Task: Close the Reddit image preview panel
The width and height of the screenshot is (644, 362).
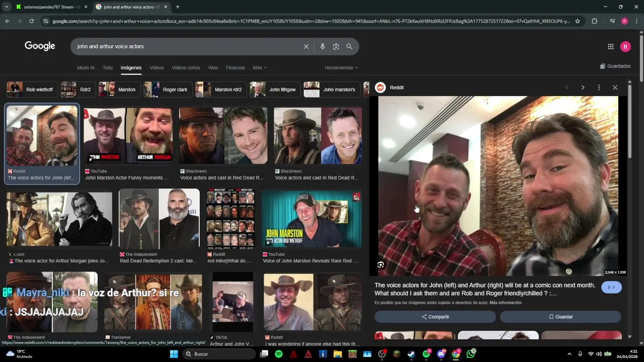Action: [x=615, y=87]
